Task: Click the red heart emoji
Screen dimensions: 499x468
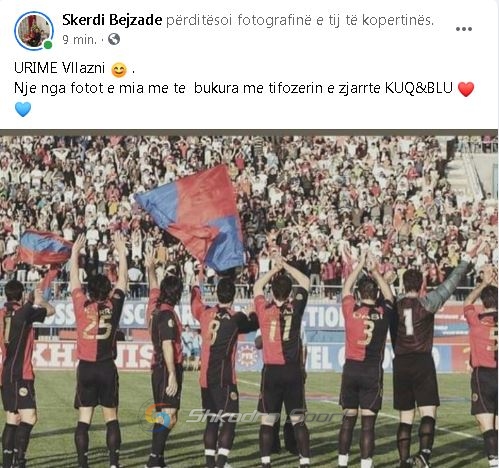Action: point(466,89)
